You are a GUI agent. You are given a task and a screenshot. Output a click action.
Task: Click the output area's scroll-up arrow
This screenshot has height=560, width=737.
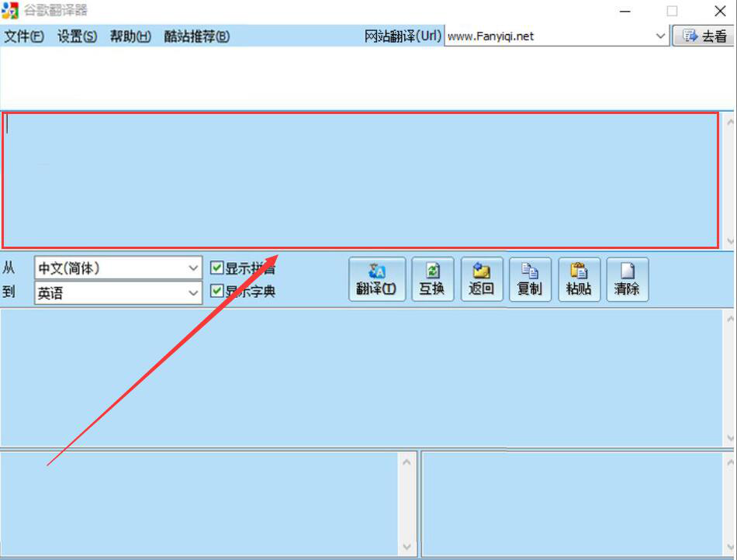click(730, 319)
